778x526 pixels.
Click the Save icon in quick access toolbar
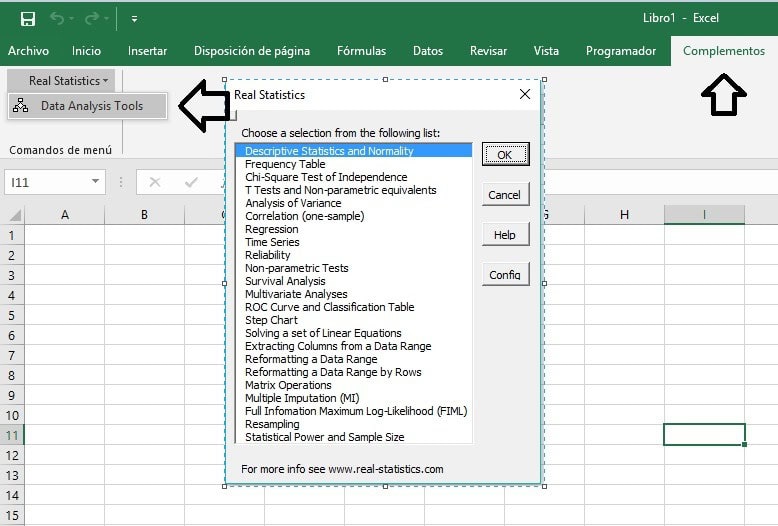click(x=28, y=19)
